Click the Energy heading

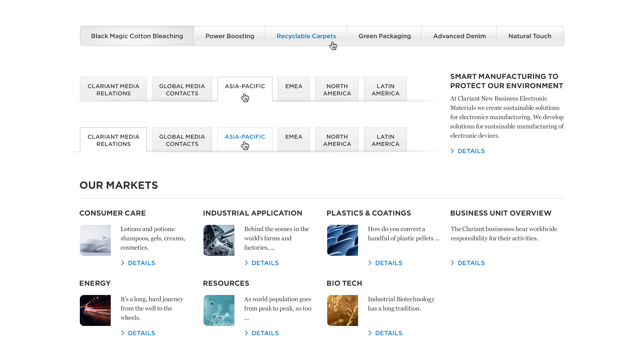pos(95,283)
